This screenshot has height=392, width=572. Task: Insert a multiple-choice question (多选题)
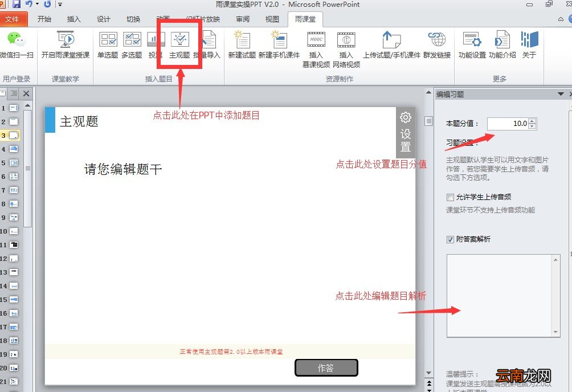pos(132,44)
